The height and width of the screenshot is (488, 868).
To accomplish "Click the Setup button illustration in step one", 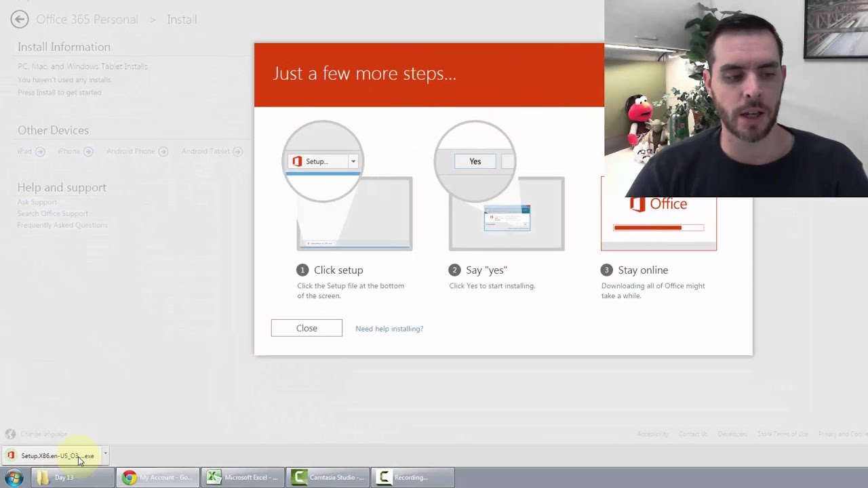I will tap(323, 161).
